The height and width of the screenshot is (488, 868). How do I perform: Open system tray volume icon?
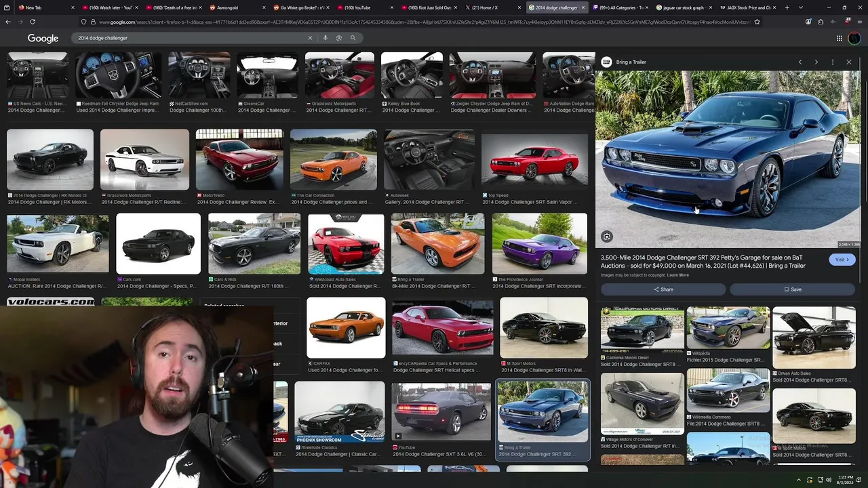click(829, 480)
